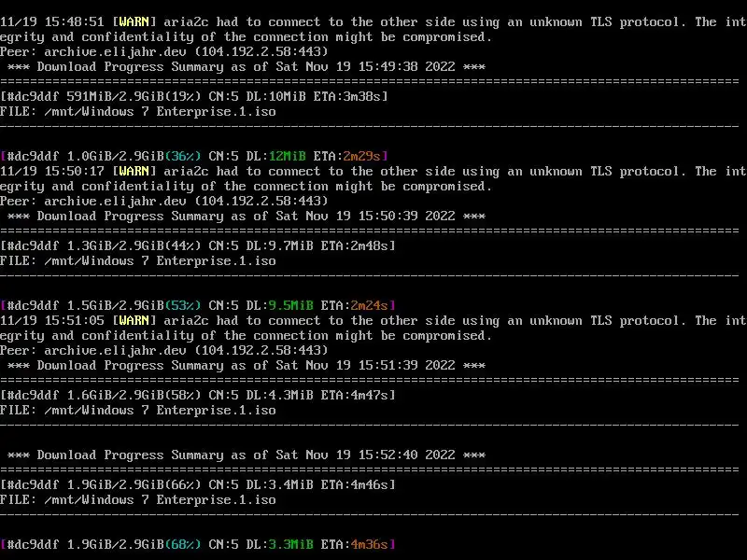Image resolution: width=747 pixels, height=560 pixels.
Task: Click the summary header dated 15:50:39 2022
Action: coord(247,217)
